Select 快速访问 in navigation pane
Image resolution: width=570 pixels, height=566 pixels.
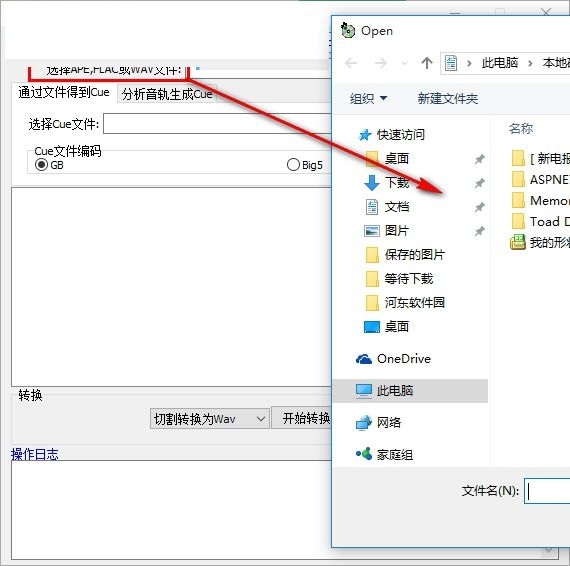391,135
